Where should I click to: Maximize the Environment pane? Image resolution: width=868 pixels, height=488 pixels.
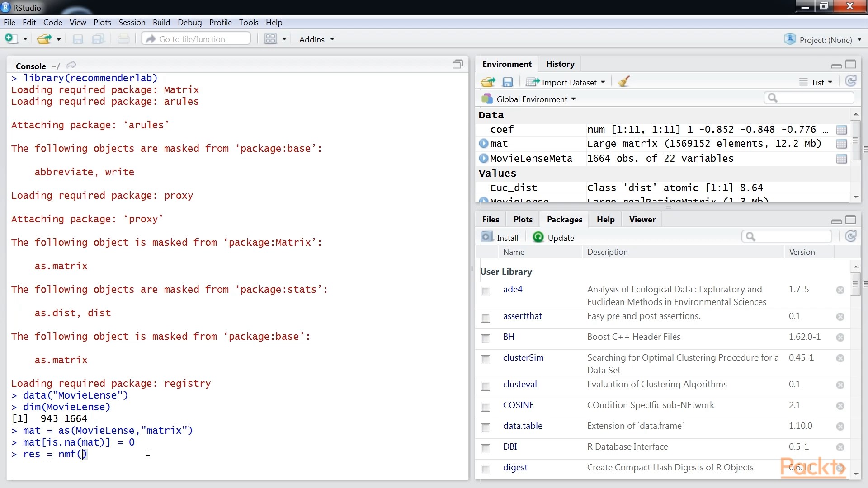[851, 64]
